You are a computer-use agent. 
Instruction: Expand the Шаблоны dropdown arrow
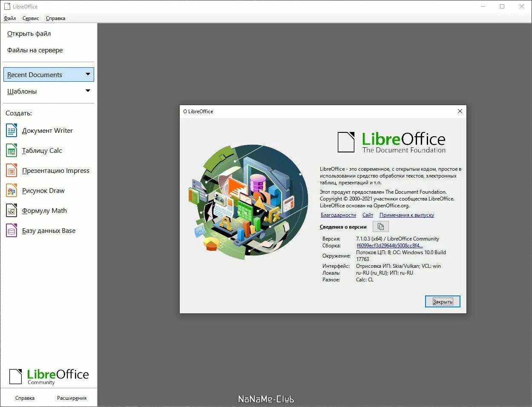[x=88, y=91]
